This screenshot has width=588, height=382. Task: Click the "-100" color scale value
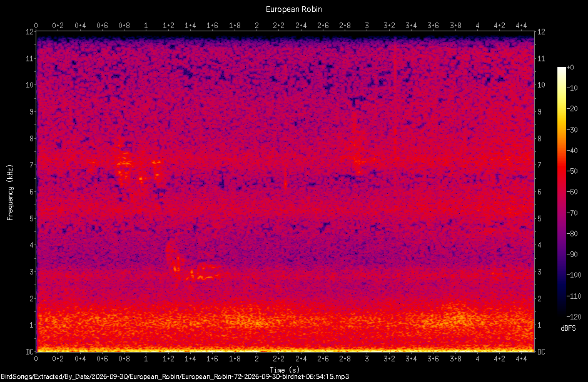[574, 275]
